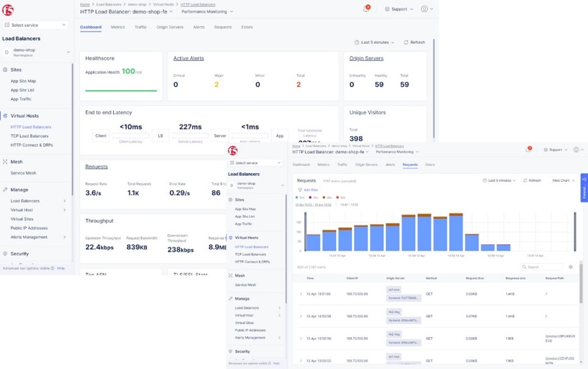Open TCP Load Balancers in the Dashboard sidebar
The height and width of the screenshot is (369, 588).
tap(29, 136)
